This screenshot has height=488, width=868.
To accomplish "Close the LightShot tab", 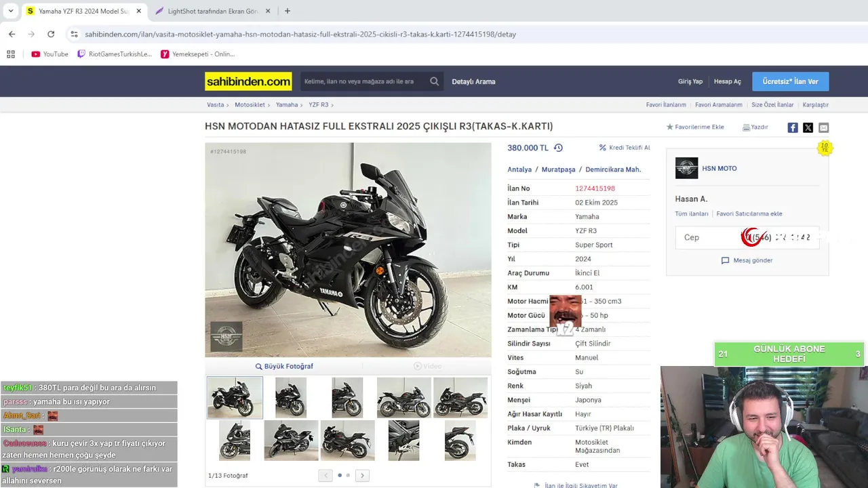I will (268, 11).
